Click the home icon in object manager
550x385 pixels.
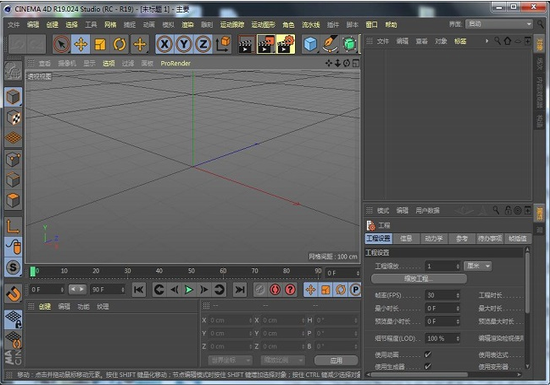(507, 41)
